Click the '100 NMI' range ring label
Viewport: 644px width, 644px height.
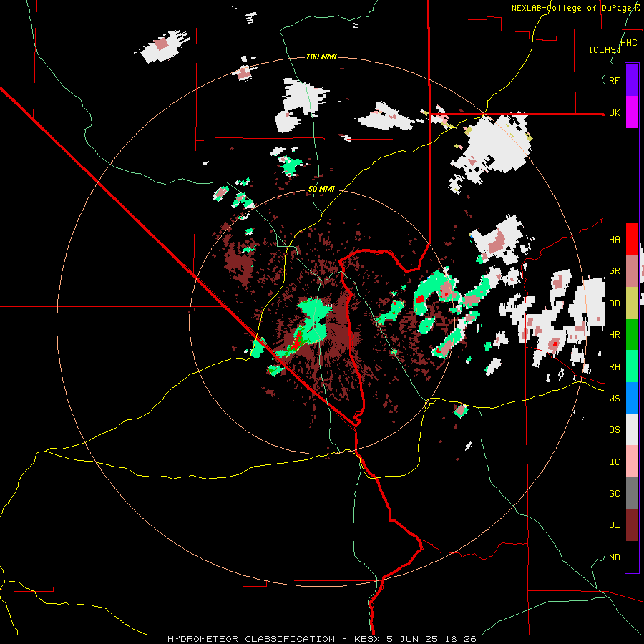pos(321,57)
